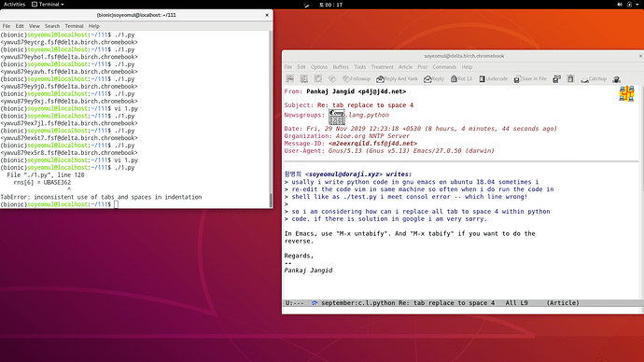The width and height of the screenshot is (644, 362).
Task: Click the terminal prompt cursor line
Action: pyautogui.click(x=117, y=204)
